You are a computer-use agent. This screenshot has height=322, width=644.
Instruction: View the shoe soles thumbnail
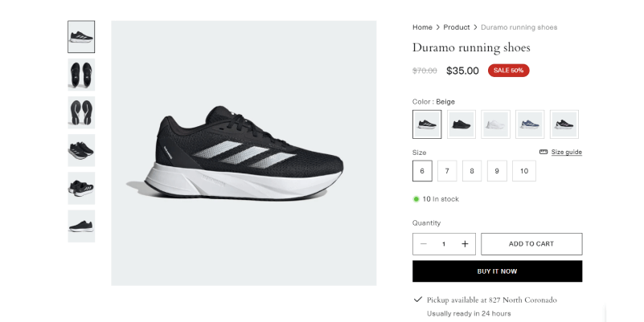81,112
